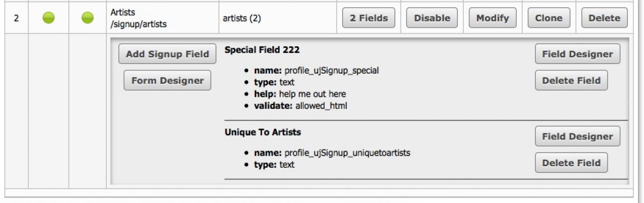Image resolution: width=644 pixels, height=203 pixels.
Task: Delete the Special Field 222 field
Action: pyautogui.click(x=571, y=81)
